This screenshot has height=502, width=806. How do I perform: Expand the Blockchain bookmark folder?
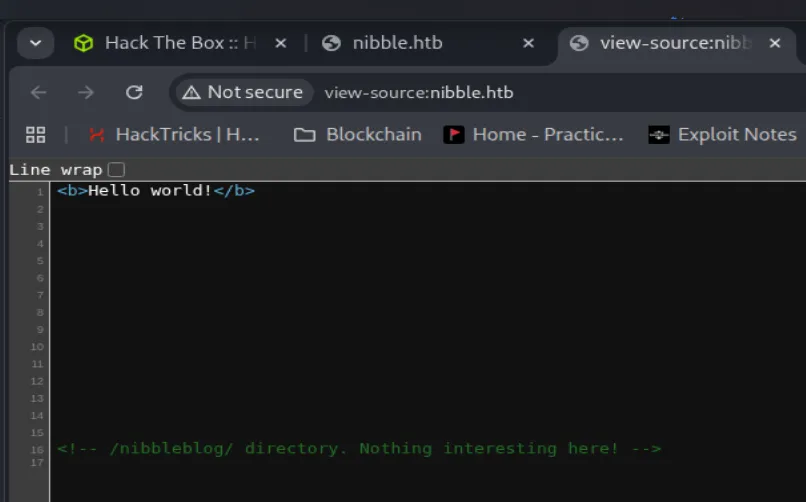pos(358,134)
